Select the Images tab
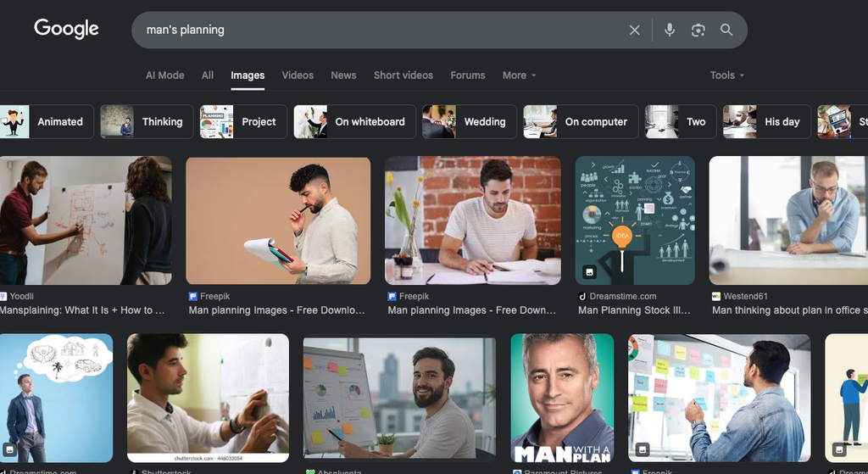The height and width of the screenshot is (474, 868). (248, 75)
